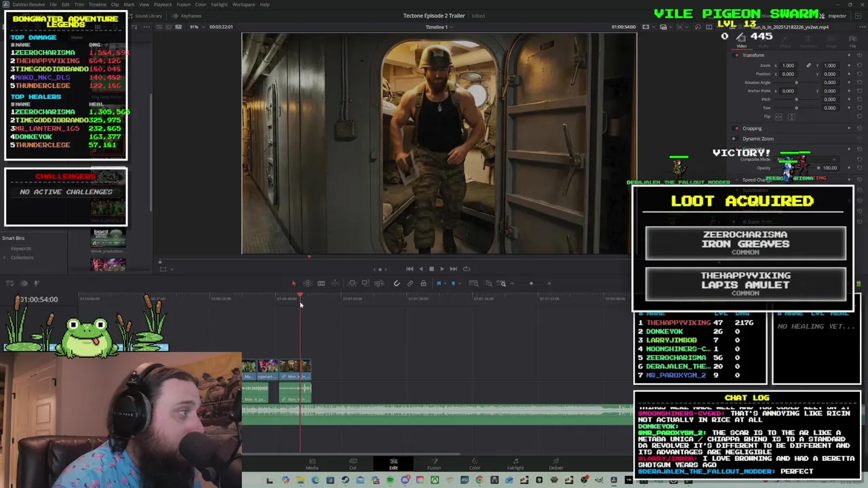The image size is (868, 488).
Task: Disable the Cropping section toggle
Action: [736, 128]
